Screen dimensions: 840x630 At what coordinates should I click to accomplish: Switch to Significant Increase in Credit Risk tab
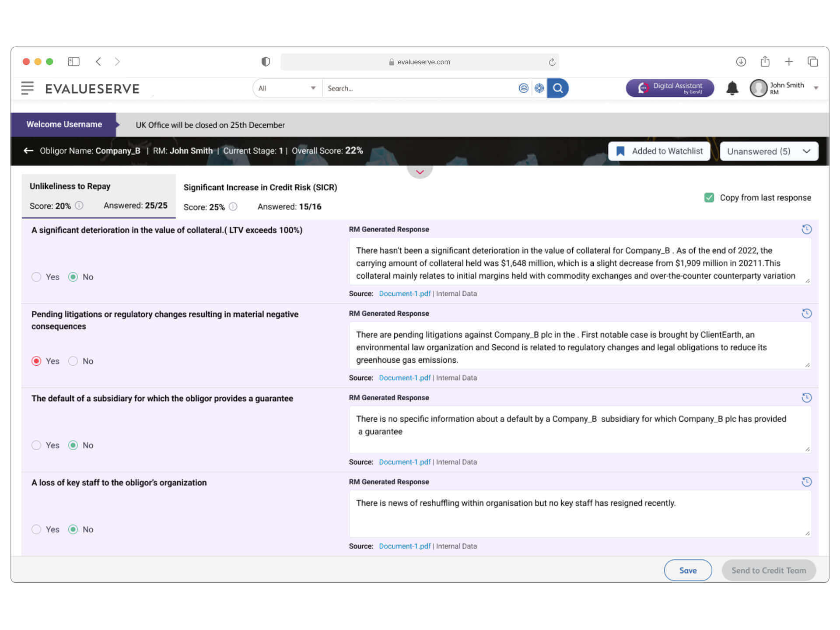[260, 187]
